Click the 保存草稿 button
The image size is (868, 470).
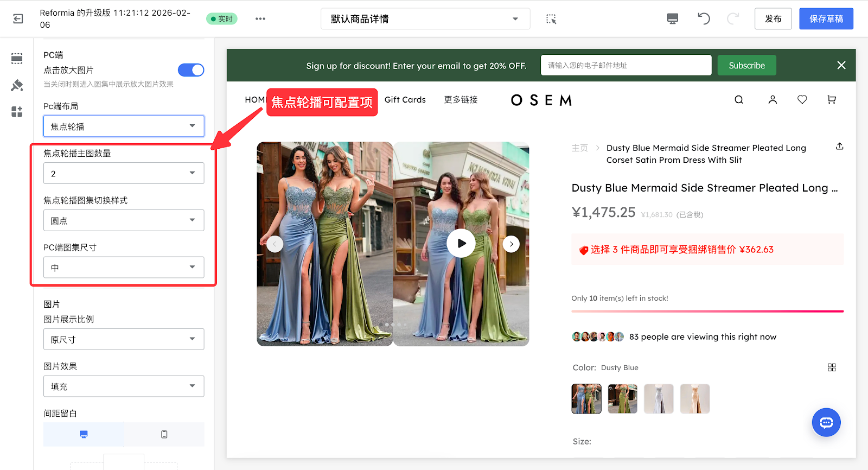pos(826,19)
